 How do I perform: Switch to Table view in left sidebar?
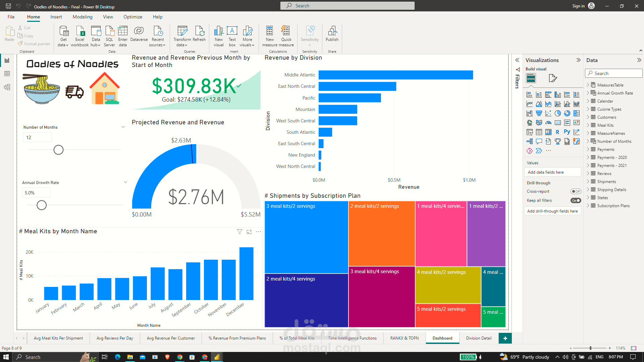tap(7, 74)
